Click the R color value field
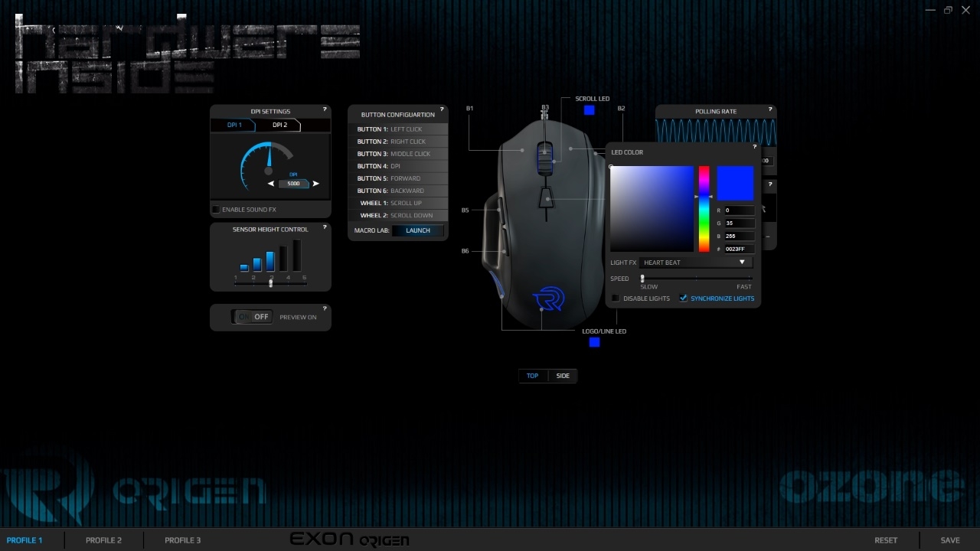Screen dimensions: 980x551 pyautogui.click(x=739, y=210)
